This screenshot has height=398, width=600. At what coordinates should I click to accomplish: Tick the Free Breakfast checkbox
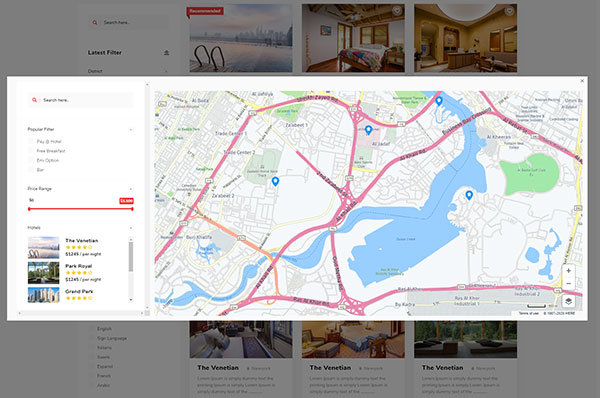click(x=31, y=151)
